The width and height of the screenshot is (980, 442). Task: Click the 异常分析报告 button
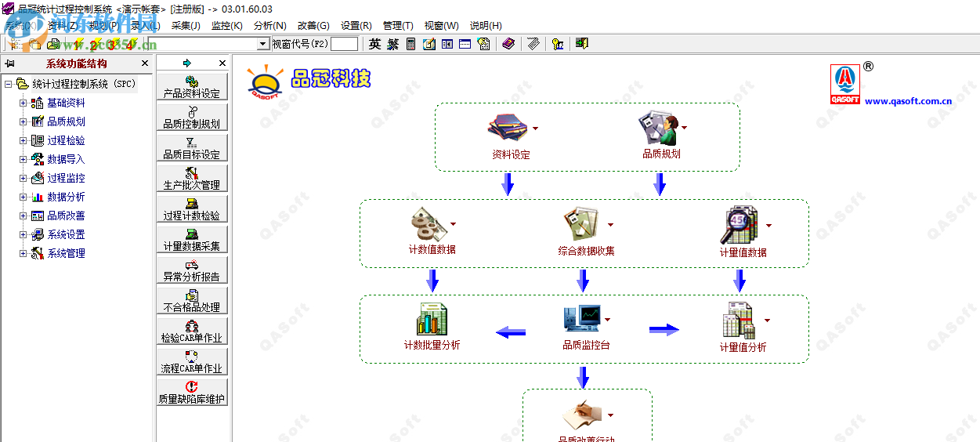pyautogui.click(x=192, y=270)
